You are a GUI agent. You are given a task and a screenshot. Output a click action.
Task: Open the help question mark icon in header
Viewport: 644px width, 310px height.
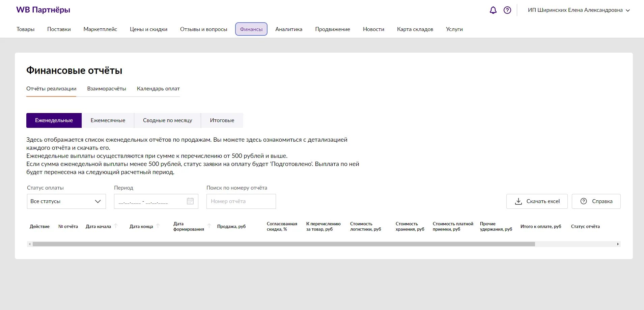pos(507,10)
